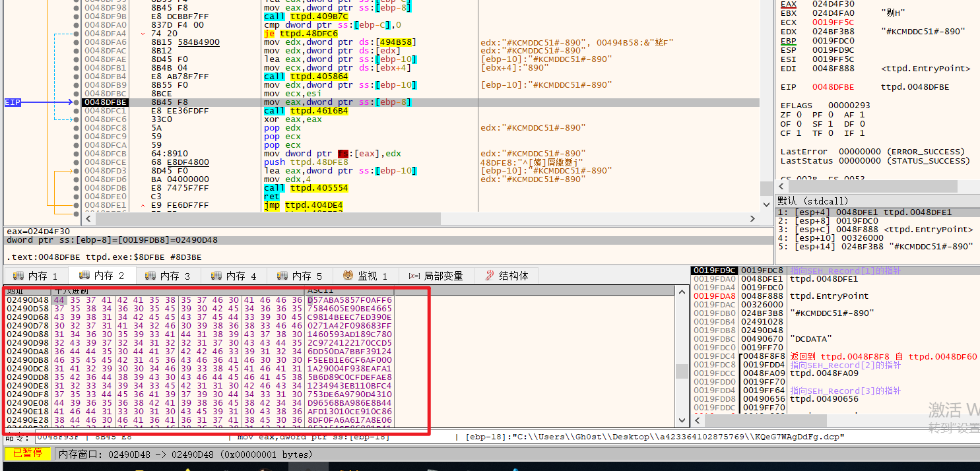Switch to the 内存 4 tab
980x471 pixels.
click(x=234, y=276)
